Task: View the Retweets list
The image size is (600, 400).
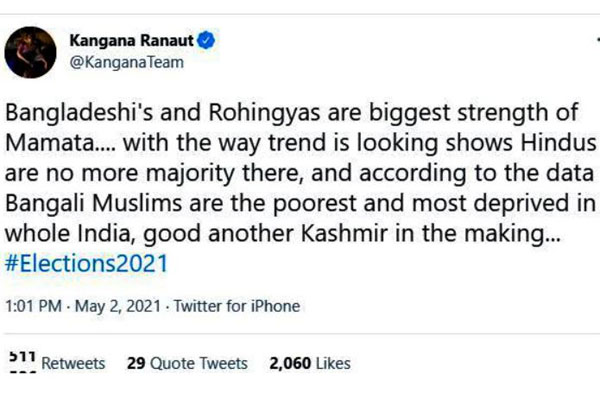Action: (x=73, y=363)
